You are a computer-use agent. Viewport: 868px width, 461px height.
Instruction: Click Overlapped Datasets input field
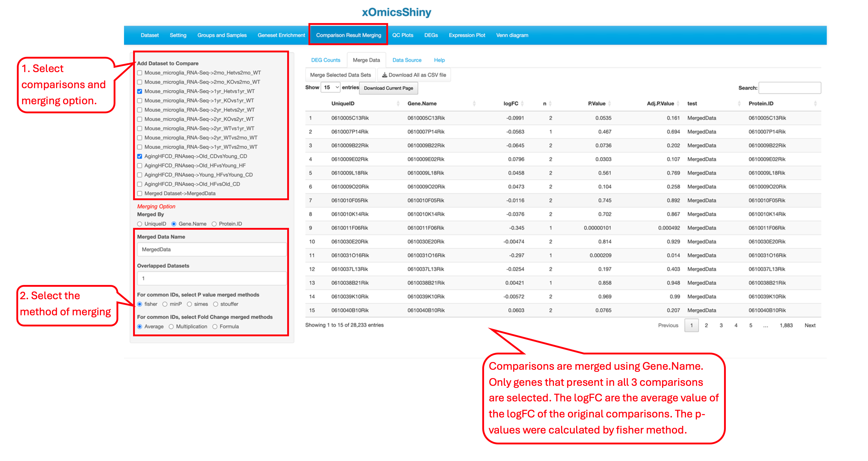(x=212, y=278)
